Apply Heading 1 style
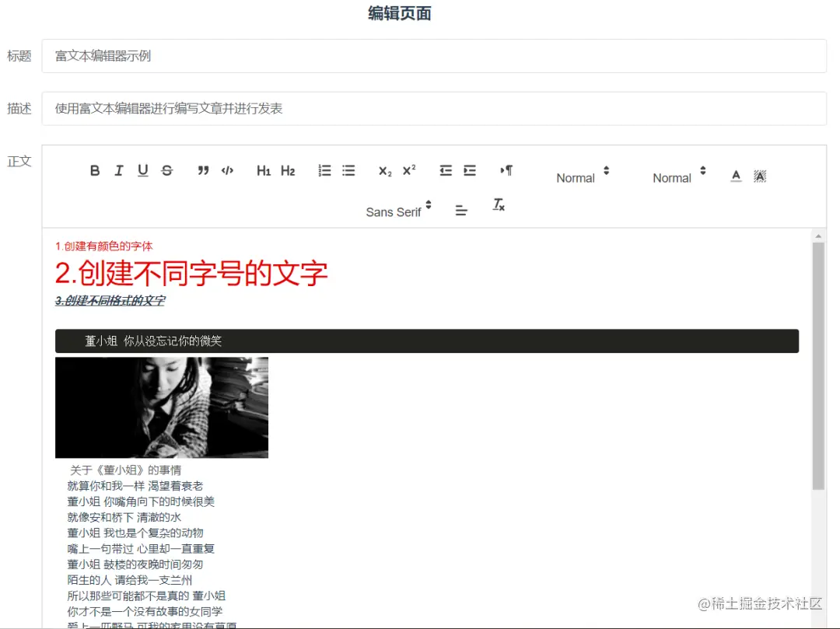Screen dimensions: 840x629 click(x=264, y=171)
